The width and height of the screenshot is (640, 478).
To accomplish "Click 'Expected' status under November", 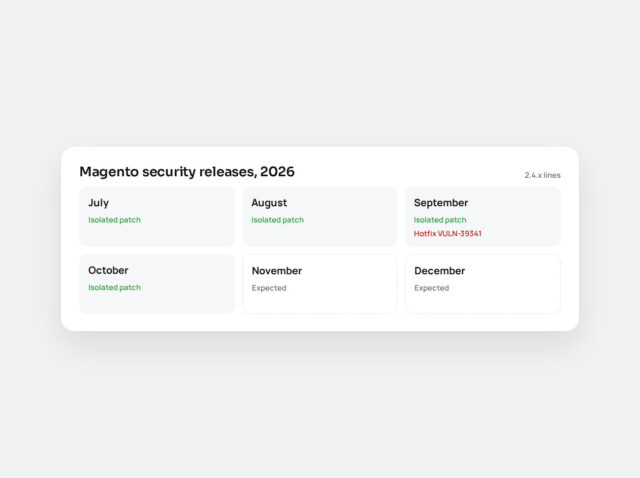I will pyautogui.click(x=269, y=288).
